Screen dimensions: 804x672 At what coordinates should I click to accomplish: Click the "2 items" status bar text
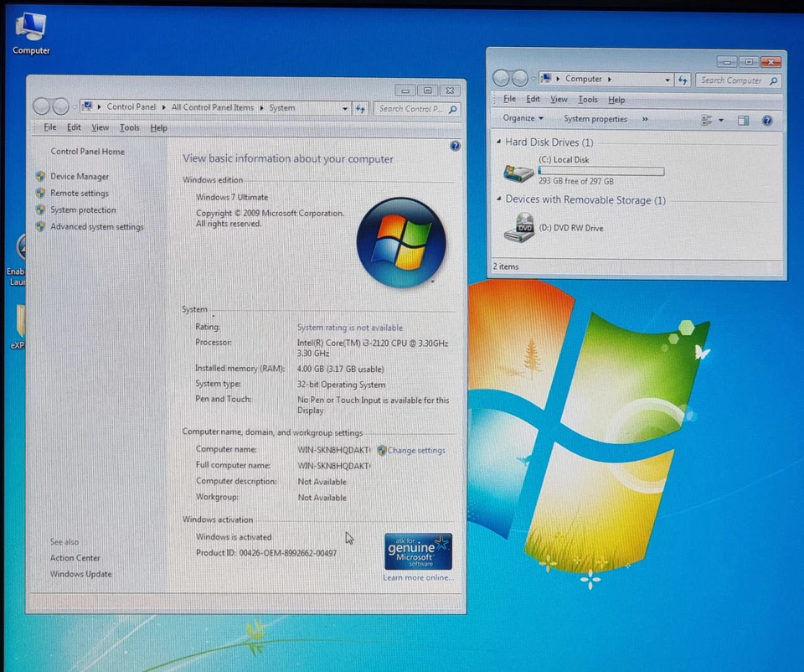click(x=506, y=266)
